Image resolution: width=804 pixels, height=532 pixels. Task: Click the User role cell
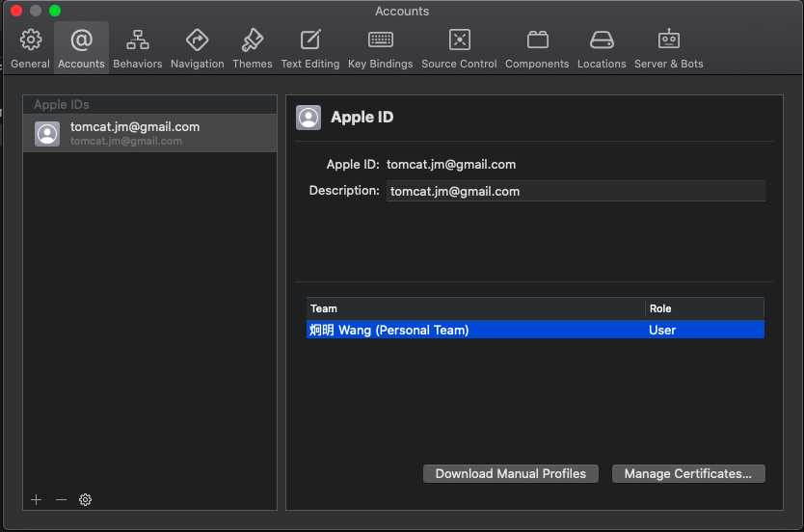coord(662,330)
